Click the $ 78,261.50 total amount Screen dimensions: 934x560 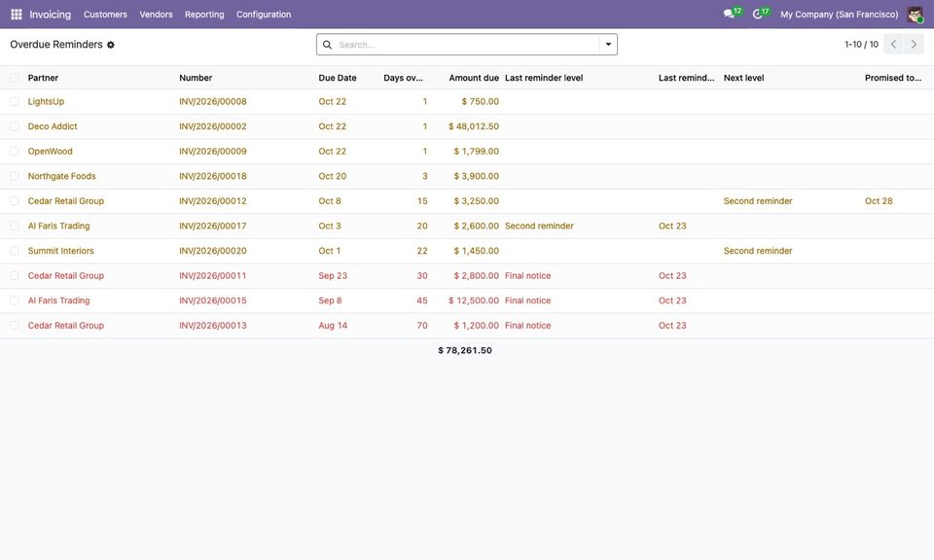click(x=465, y=351)
